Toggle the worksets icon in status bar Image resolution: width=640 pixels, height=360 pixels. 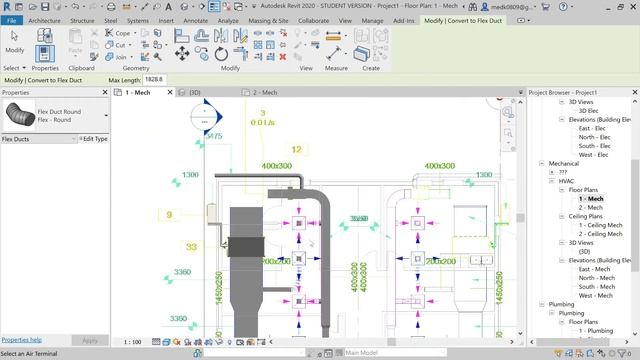(x=198, y=353)
